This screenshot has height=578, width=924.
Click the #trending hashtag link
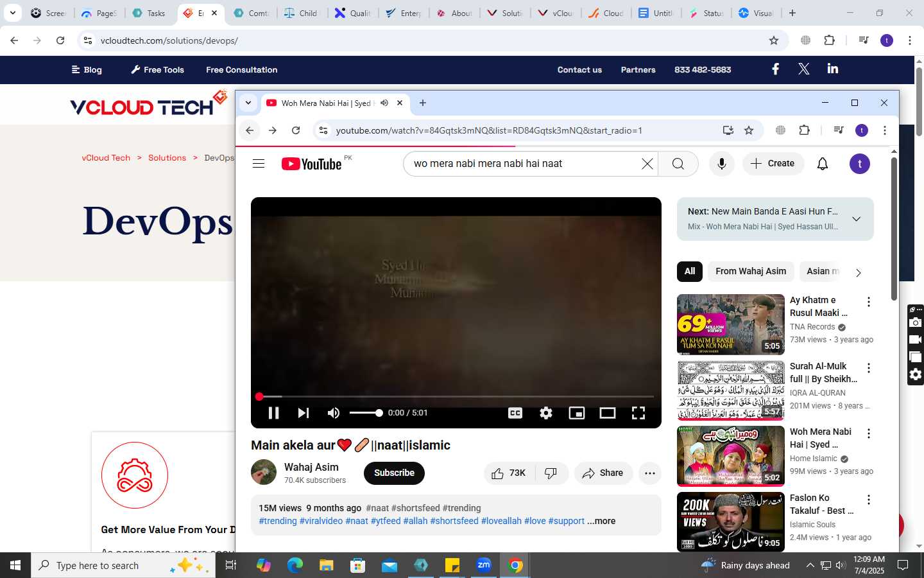click(278, 521)
